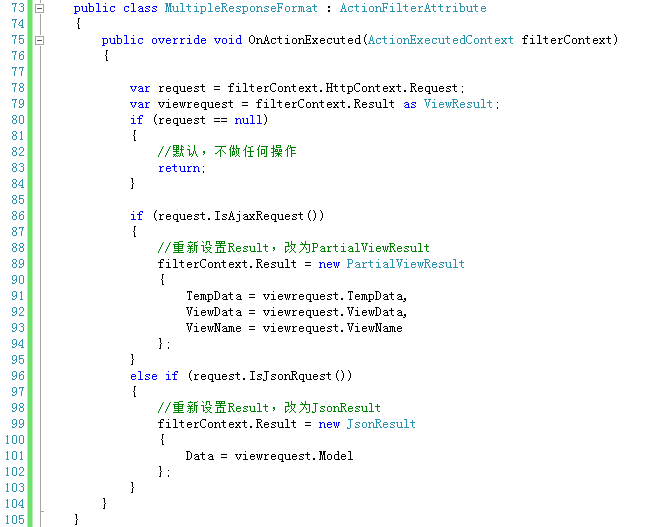Viewport: 646px width, 527px height.
Task: Collapse the OnActionExecuted method block
Action: point(40,40)
